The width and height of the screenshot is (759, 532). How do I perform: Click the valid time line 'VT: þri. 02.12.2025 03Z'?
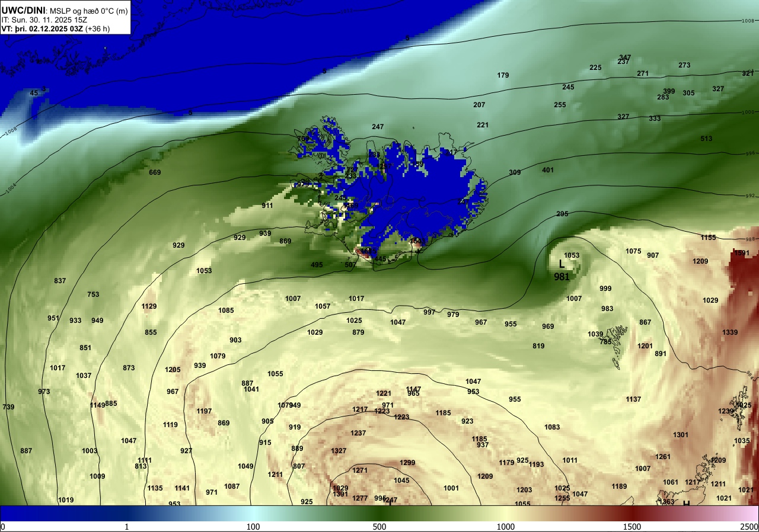pyautogui.click(x=43, y=28)
